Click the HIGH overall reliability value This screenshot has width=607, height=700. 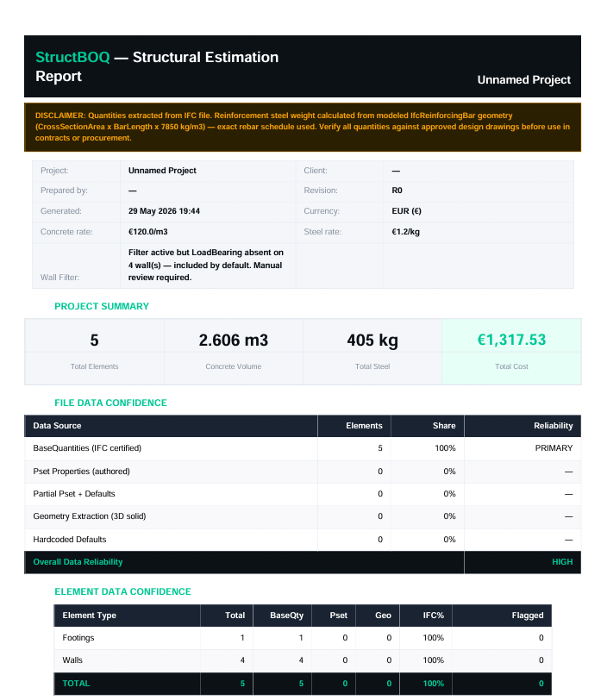(x=562, y=562)
